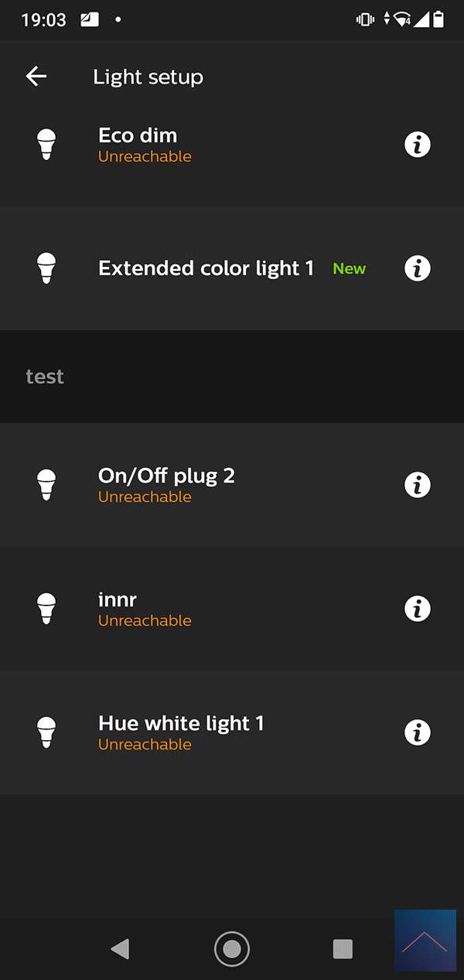Screen dimensions: 464x980
Task: Select Extended color light 1 entry
Action: (x=206, y=268)
